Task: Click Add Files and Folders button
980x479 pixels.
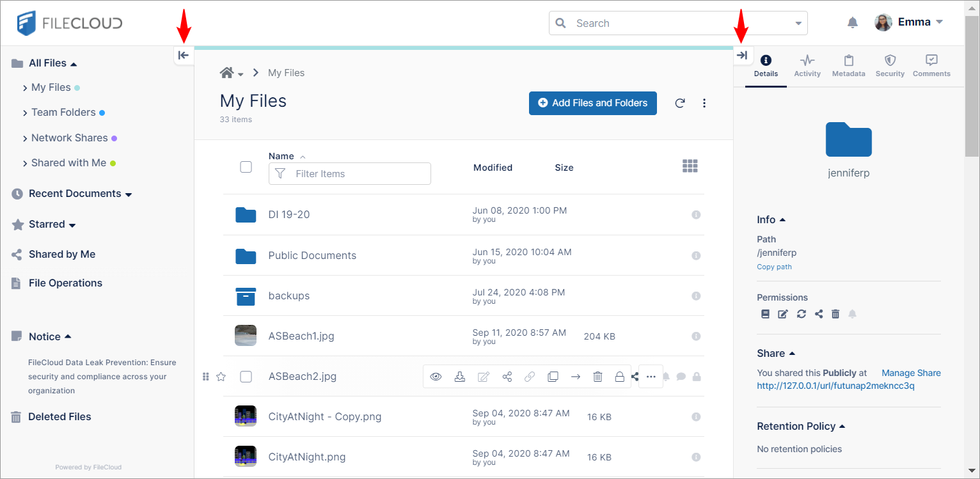Action: pos(592,103)
